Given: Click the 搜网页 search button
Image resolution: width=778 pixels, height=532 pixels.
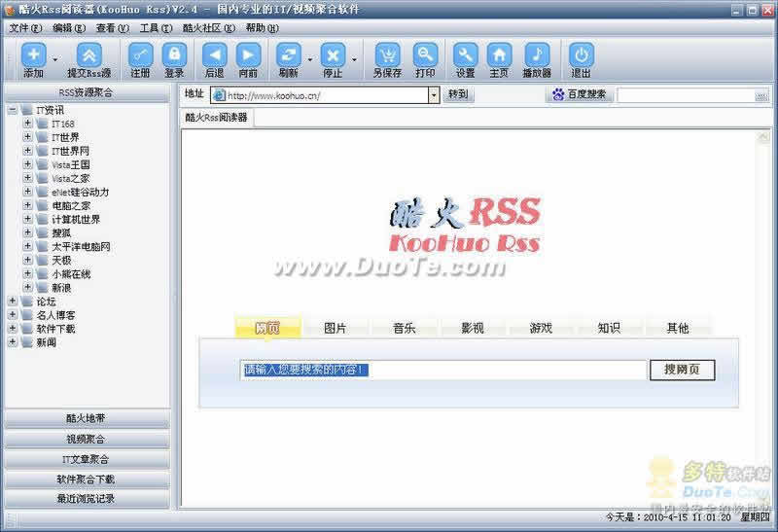Looking at the screenshot, I should click(683, 370).
